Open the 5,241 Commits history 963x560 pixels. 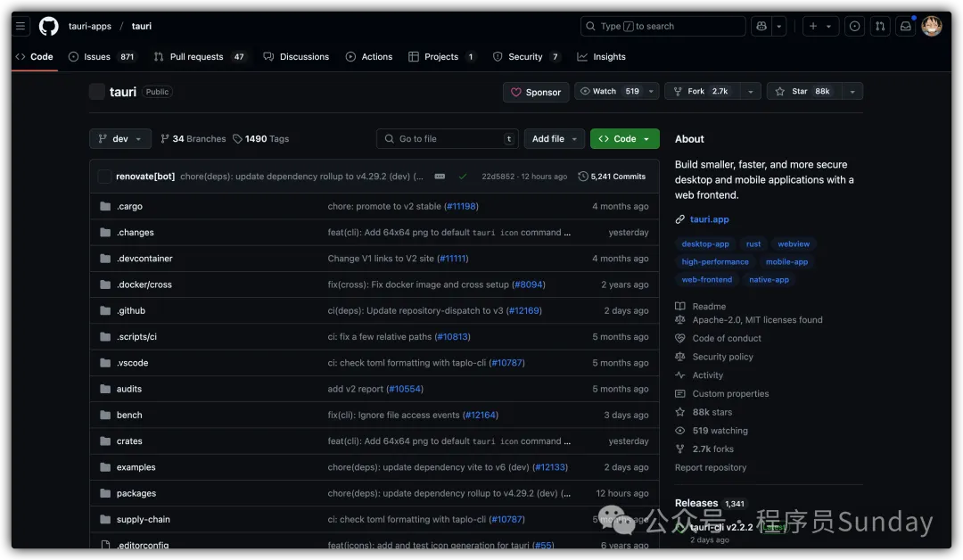612,177
